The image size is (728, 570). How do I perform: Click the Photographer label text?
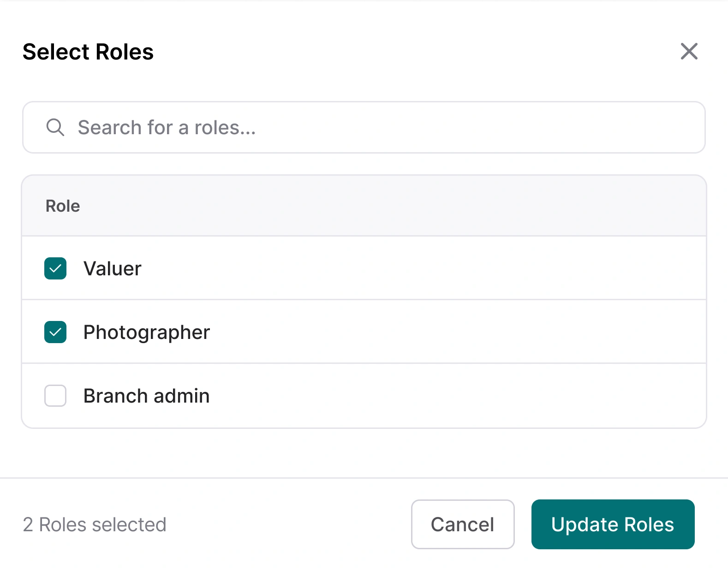point(146,332)
